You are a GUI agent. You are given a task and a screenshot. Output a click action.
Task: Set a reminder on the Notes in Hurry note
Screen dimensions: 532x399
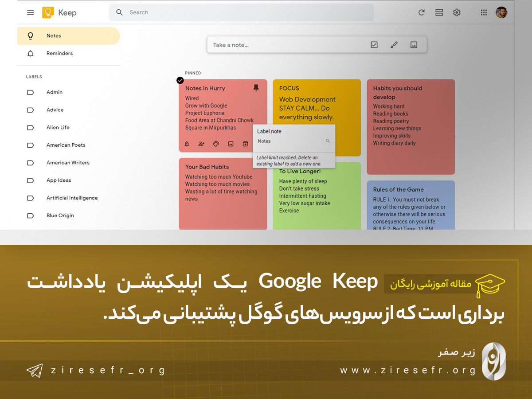[187, 144]
